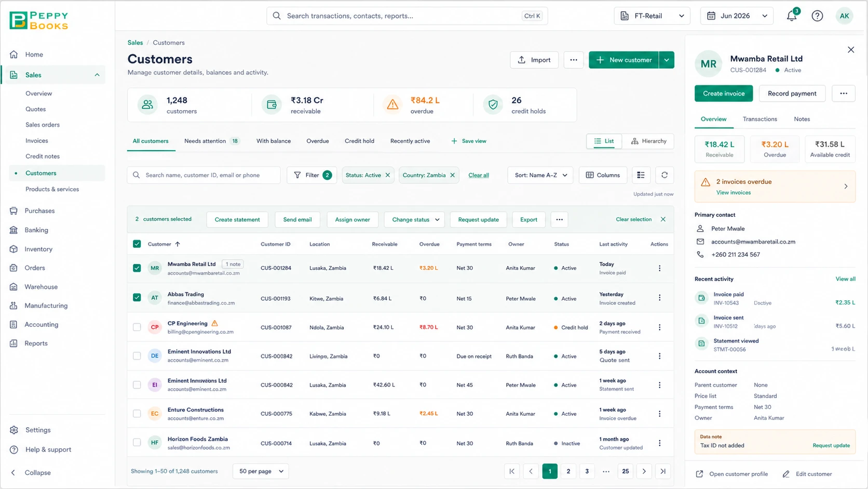
Task: Click Create invoice button
Action: 724,94
